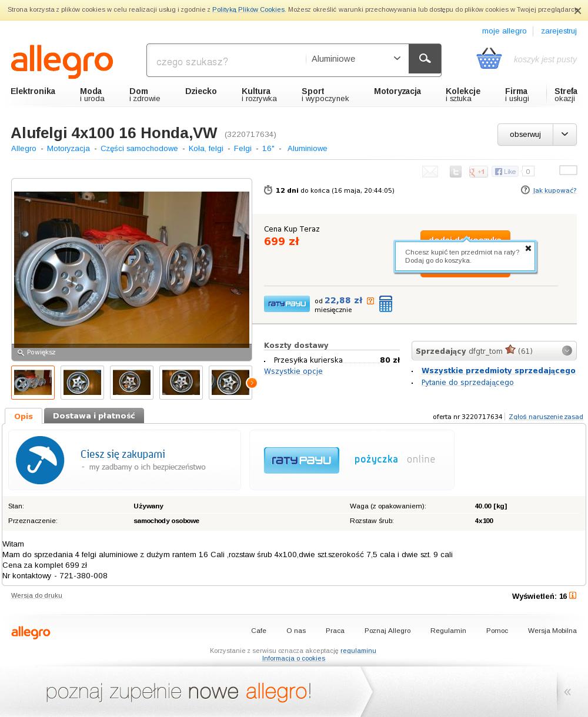Open the Motoryzacja menu category
The width and height of the screenshot is (588, 717).
tap(397, 91)
